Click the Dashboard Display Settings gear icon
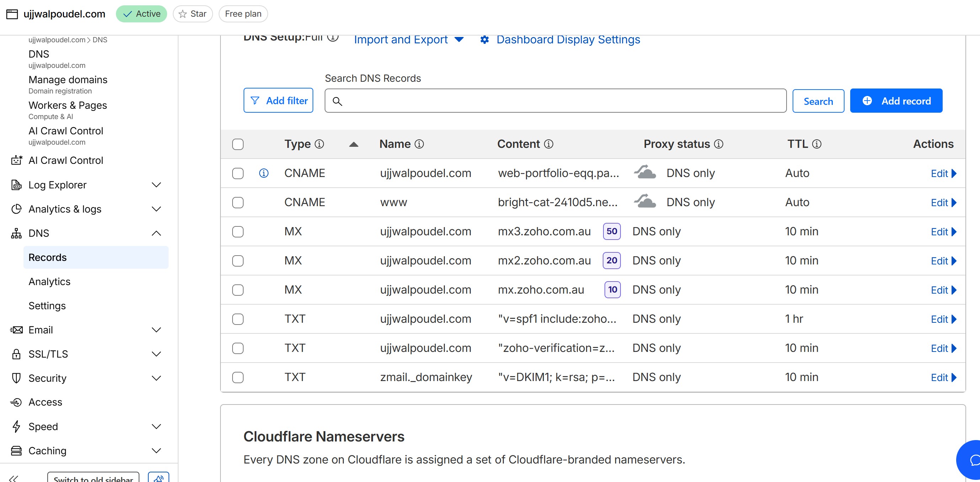 pos(484,39)
